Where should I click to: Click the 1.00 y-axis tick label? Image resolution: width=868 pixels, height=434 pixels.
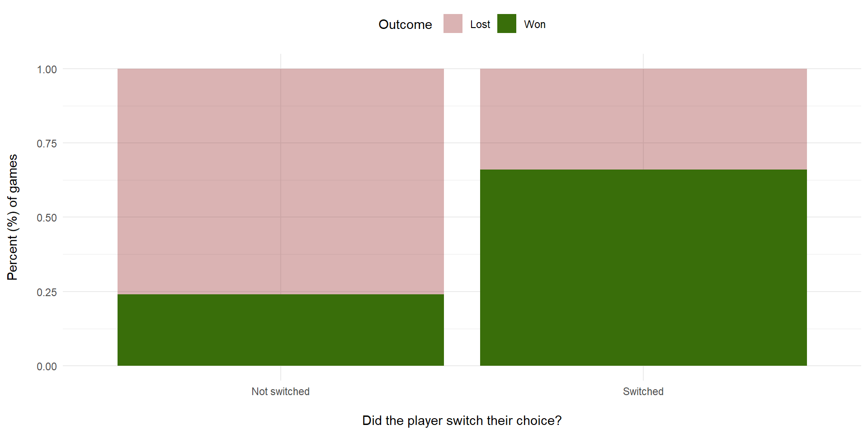click(47, 70)
